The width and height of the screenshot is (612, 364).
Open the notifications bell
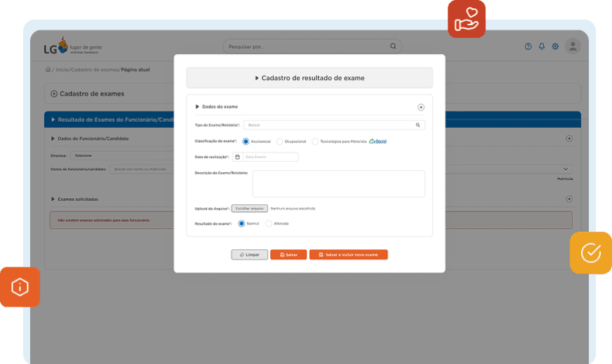click(541, 46)
